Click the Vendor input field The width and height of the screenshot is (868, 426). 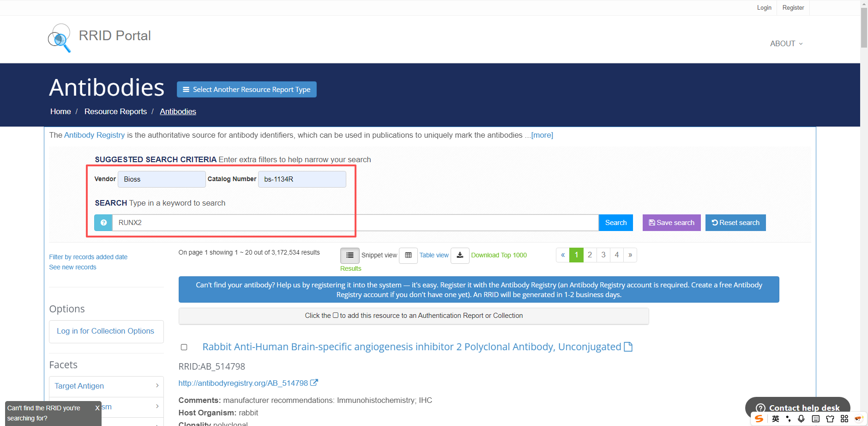click(x=162, y=179)
